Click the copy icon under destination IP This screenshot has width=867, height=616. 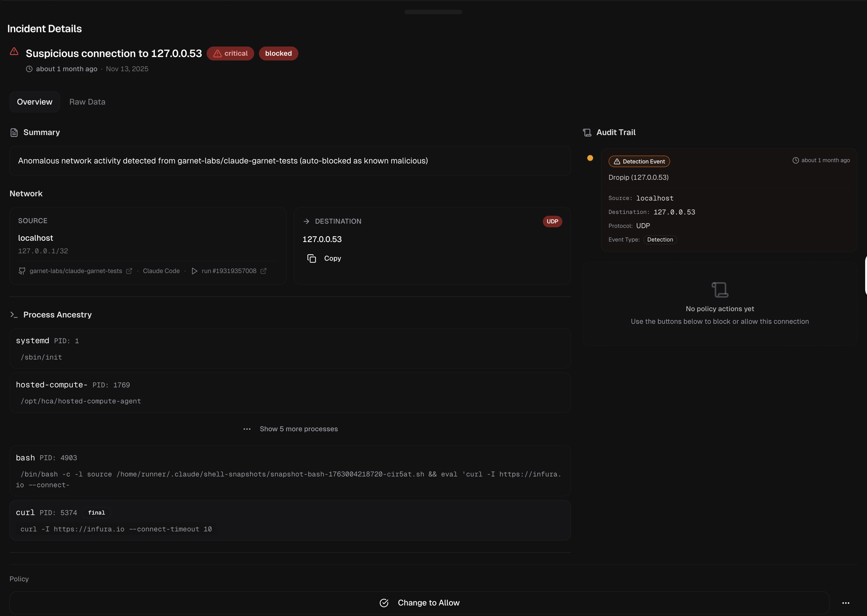(x=312, y=258)
